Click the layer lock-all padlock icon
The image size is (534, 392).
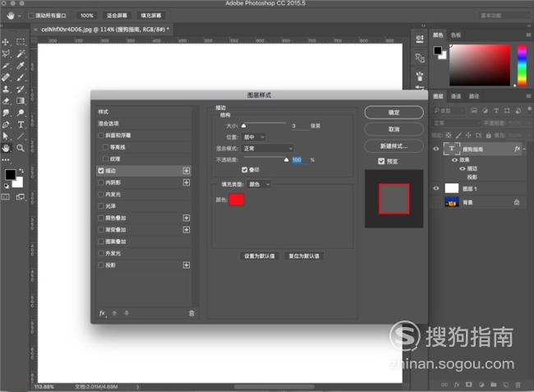point(488,136)
